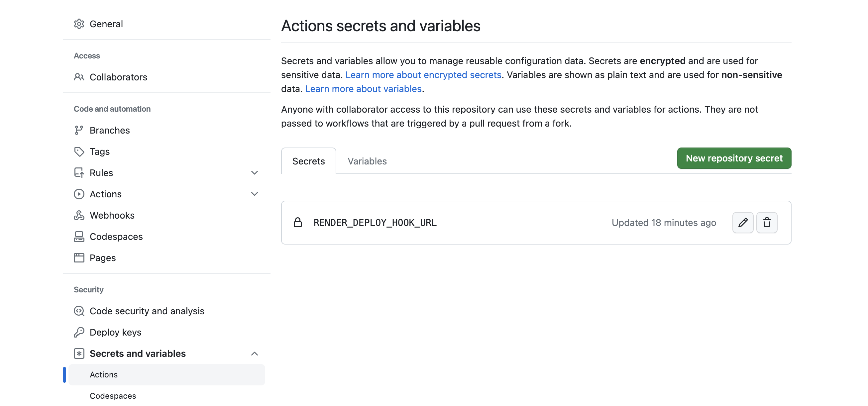Open Learn more about encrypted secrets
The width and height of the screenshot is (868, 406).
click(424, 74)
